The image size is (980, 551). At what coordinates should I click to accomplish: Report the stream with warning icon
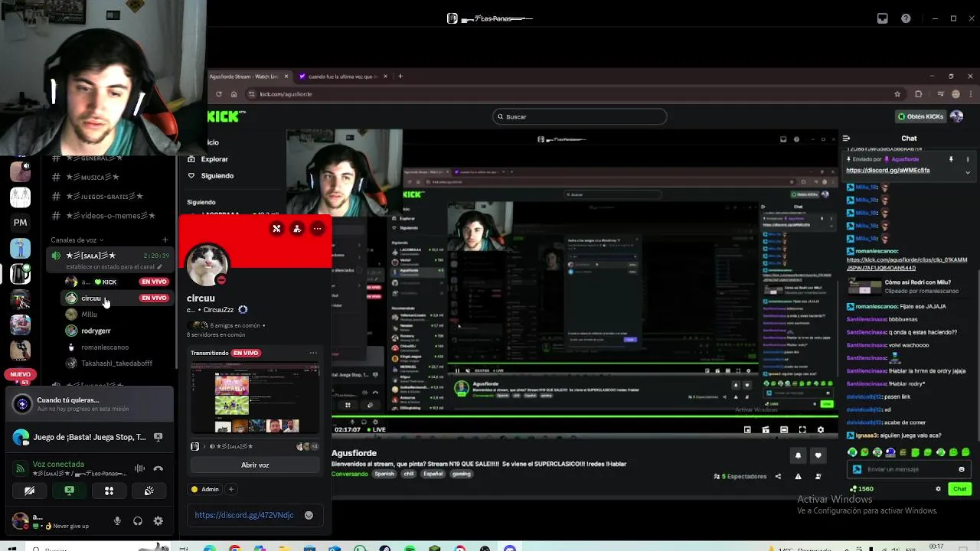798,477
